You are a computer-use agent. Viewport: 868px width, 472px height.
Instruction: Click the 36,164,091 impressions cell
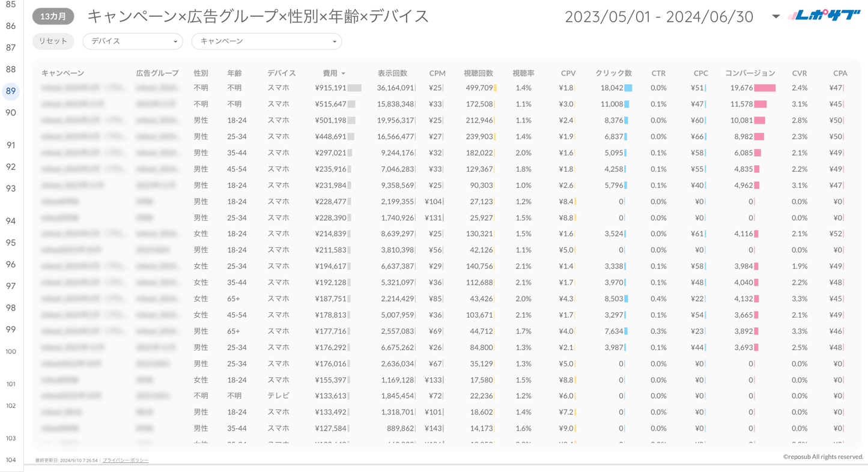[396, 88]
